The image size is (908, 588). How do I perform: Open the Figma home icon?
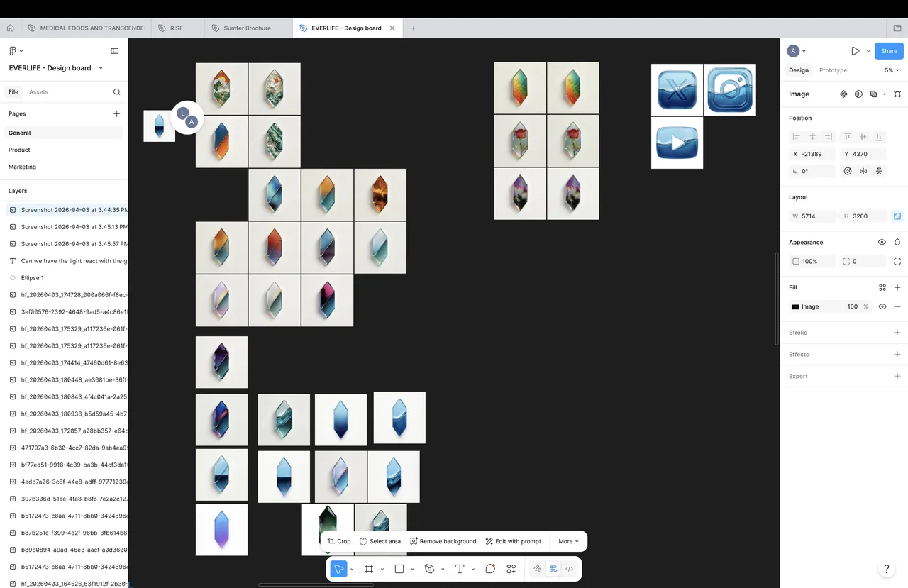10,28
